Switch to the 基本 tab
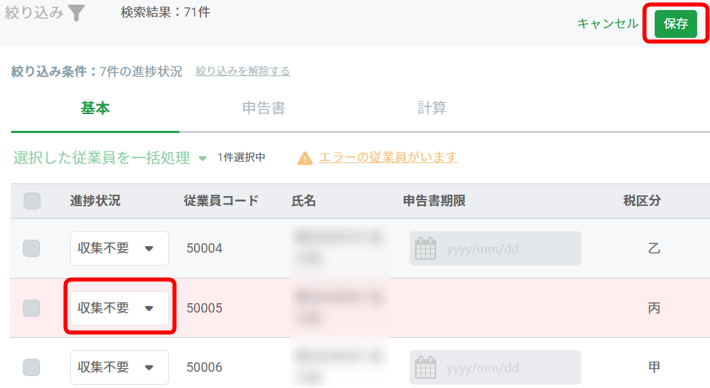The width and height of the screenshot is (710, 388). pos(95,108)
